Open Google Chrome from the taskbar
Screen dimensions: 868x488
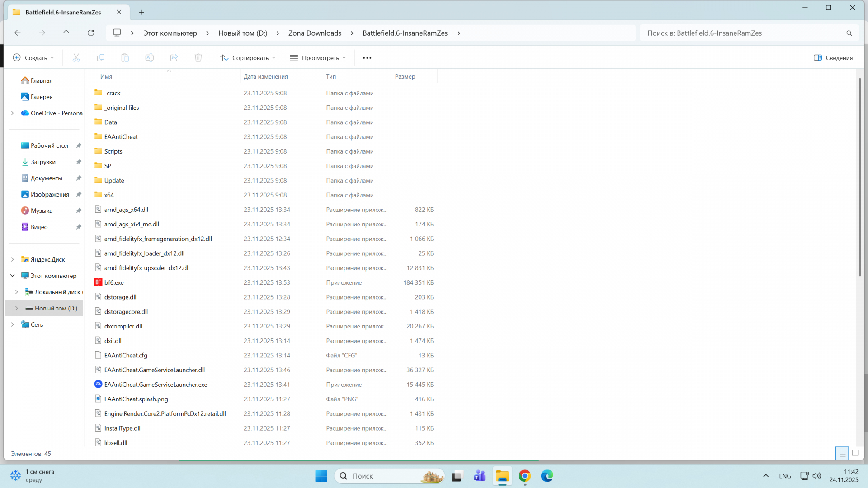[524, 476]
